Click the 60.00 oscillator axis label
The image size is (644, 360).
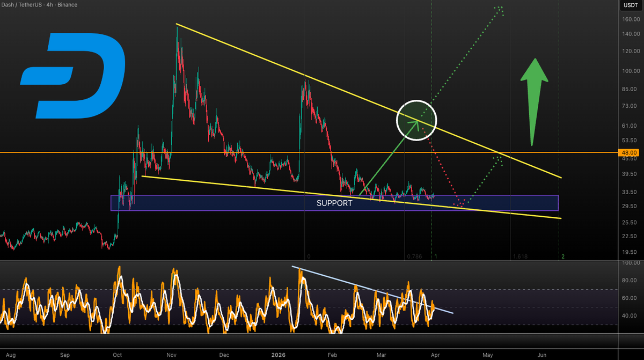click(630, 298)
